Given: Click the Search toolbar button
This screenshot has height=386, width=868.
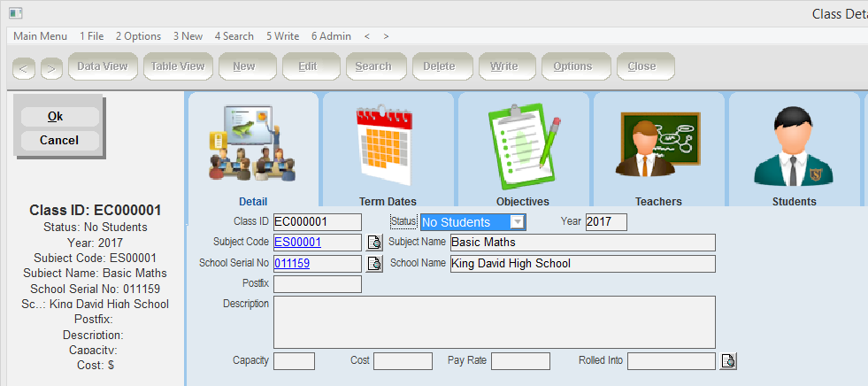Looking at the screenshot, I should (376, 66).
